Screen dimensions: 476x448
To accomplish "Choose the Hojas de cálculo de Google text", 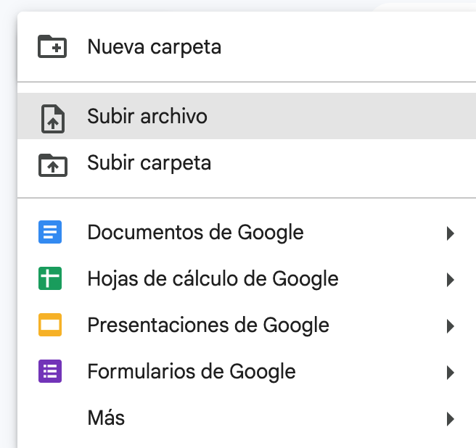I will click(x=213, y=279).
